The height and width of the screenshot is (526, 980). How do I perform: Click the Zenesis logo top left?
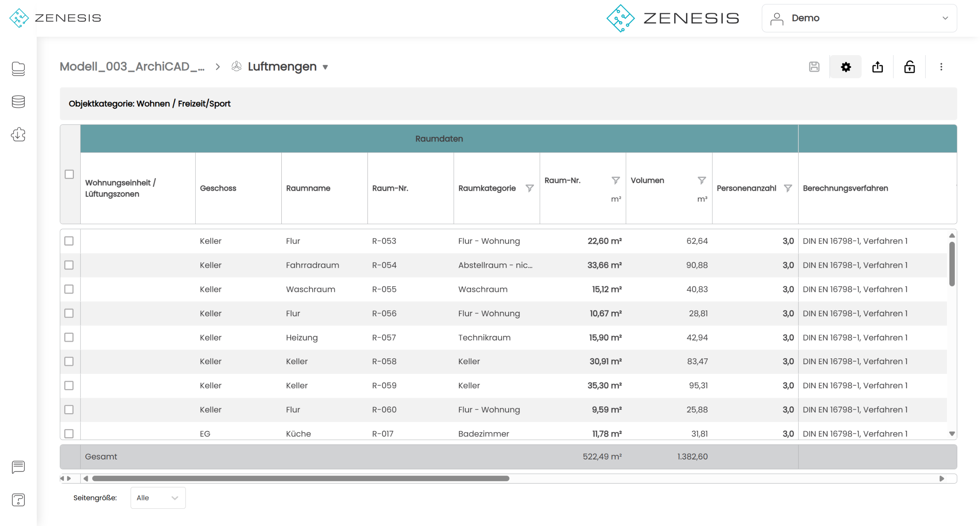tap(55, 18)
